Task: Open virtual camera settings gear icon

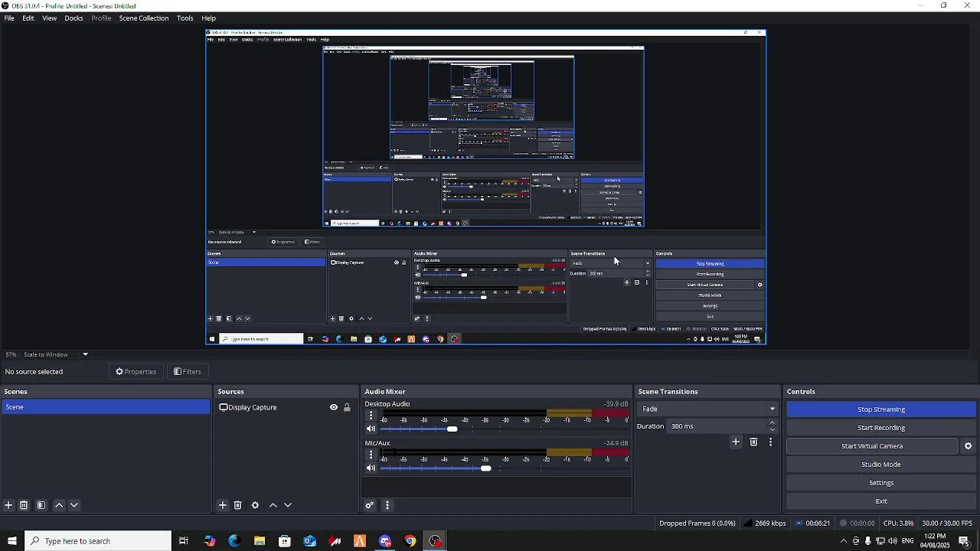Action: click(x=968, y=446)
